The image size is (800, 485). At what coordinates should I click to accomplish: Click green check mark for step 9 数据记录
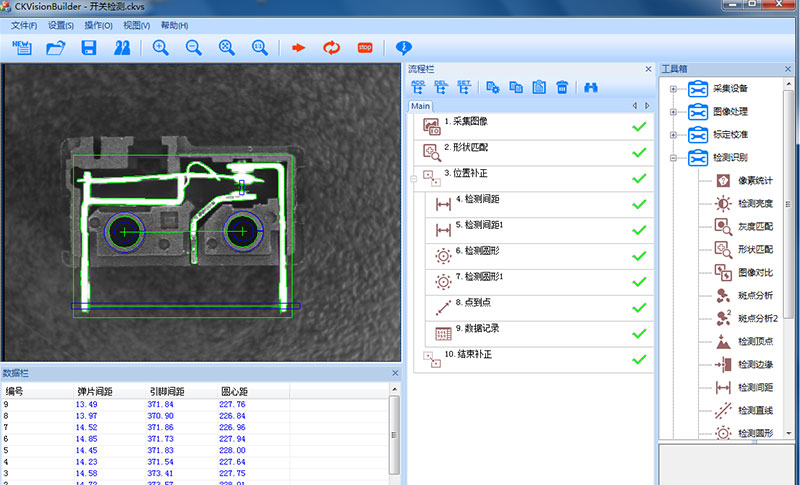pyautogui.click(x=639, y=332)
